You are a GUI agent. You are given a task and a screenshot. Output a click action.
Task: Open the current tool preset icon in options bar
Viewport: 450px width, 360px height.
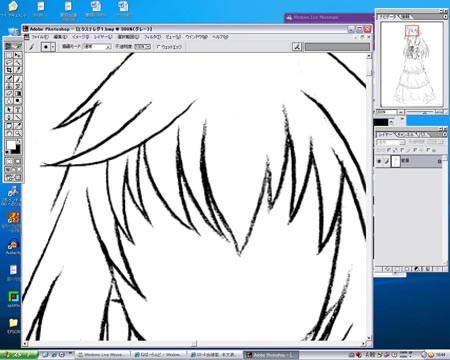click(x=32, y=47)
